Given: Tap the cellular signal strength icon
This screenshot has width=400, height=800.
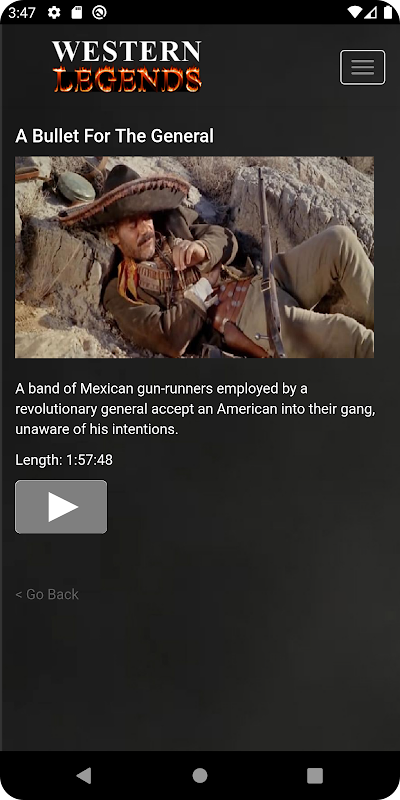Looking at the screenshot, I should coord(371,13).
